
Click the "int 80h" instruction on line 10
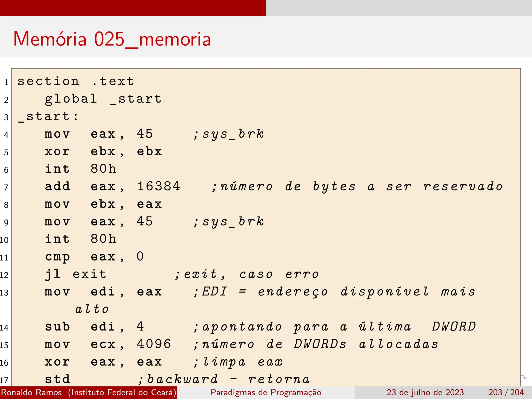click(x=81, y=239)
